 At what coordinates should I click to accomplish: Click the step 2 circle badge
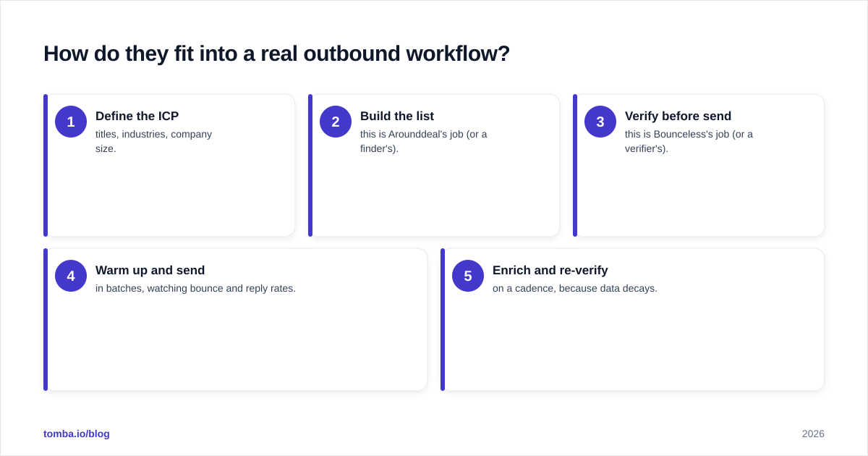click(336, 122)
